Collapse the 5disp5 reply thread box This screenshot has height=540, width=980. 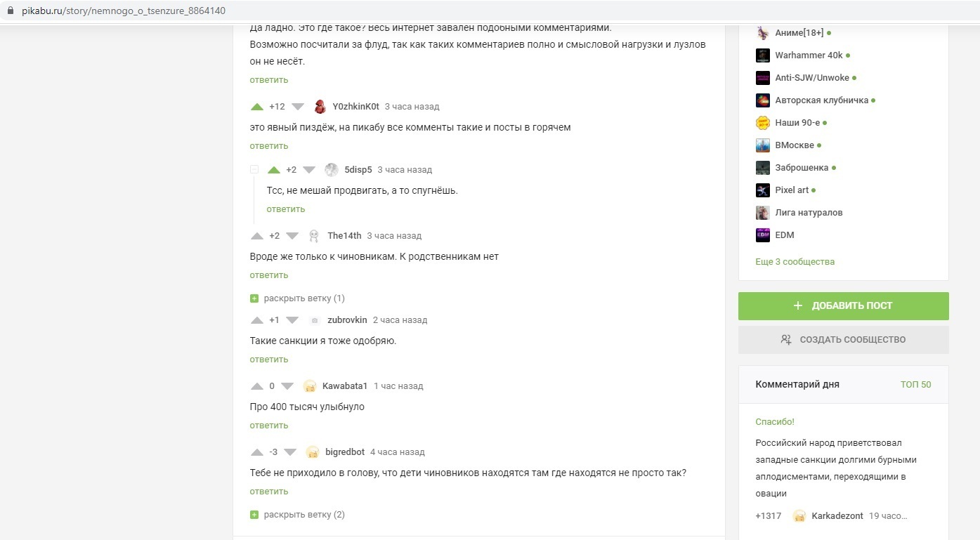point(254,170)
